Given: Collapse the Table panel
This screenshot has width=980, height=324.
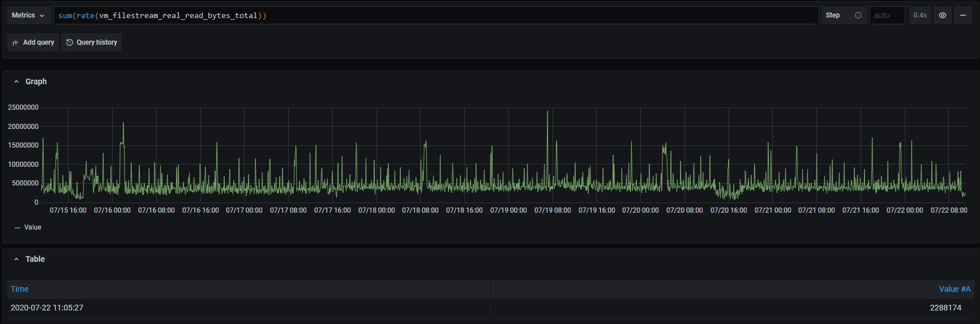Looking at the screenshot, I should pos(16,259).
